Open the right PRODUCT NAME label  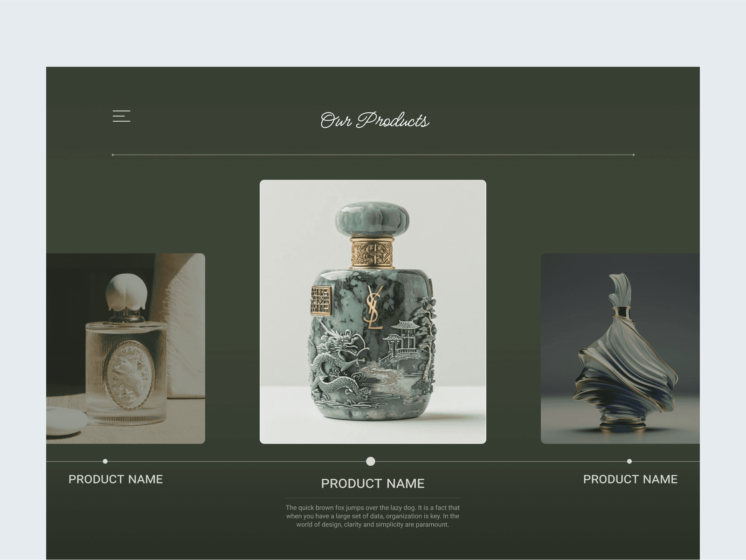click(x=630, y=479)
